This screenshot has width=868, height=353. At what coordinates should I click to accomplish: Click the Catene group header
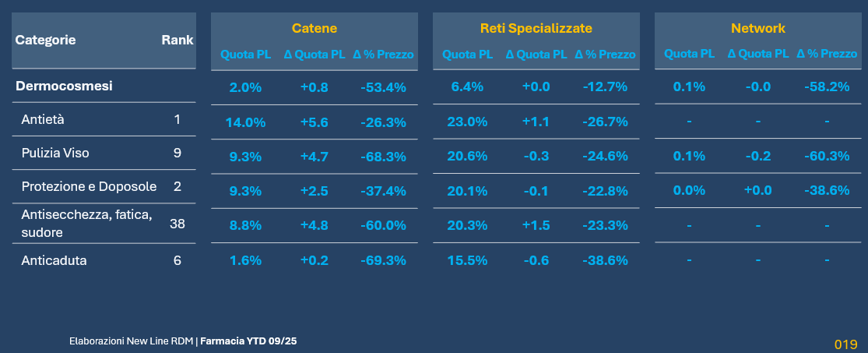tap(314, 28)
